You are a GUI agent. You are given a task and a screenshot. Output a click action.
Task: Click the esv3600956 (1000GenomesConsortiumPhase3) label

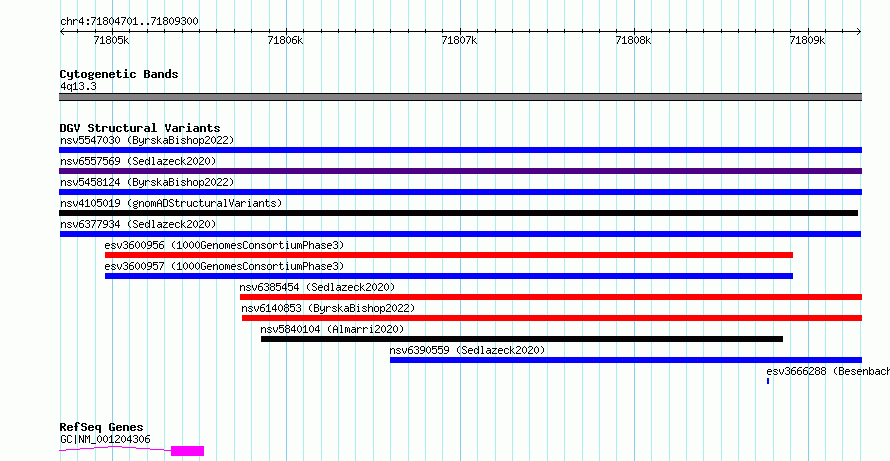[x=224, y=245]
